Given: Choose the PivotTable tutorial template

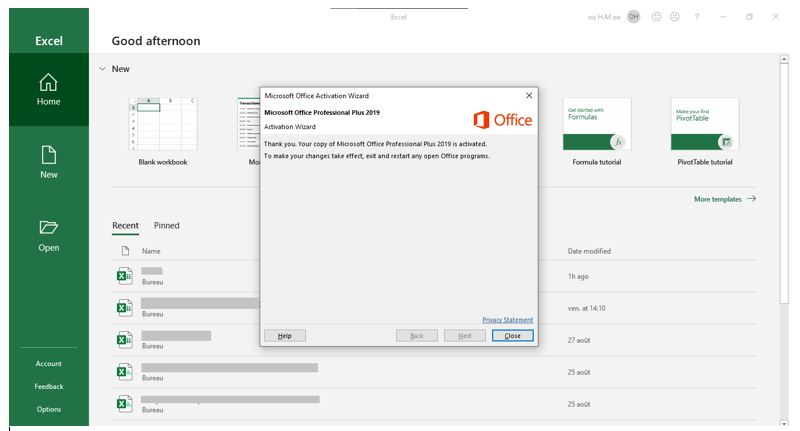Looking at the screenshot, I should click(704, 124).
